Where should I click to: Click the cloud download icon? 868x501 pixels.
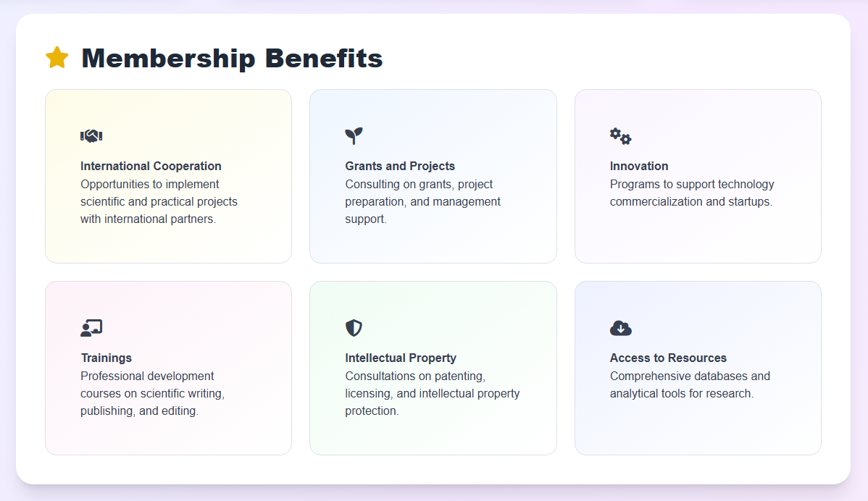[x=621, y=328]
